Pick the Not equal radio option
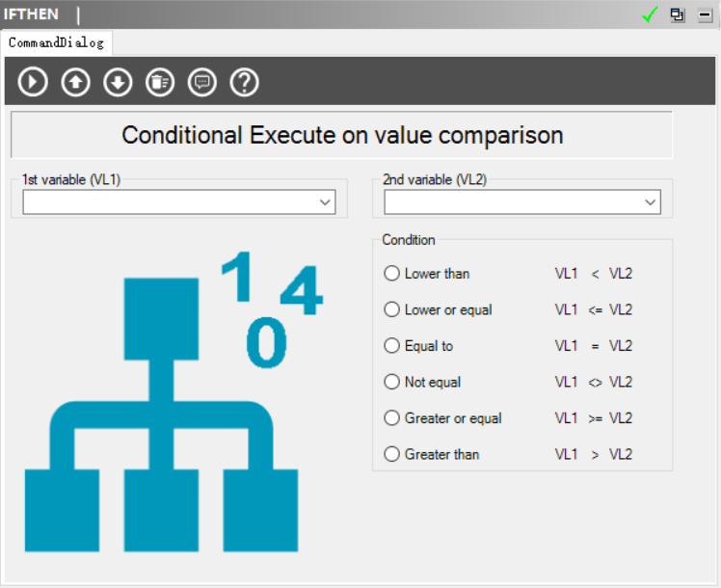 click(392, 382)
